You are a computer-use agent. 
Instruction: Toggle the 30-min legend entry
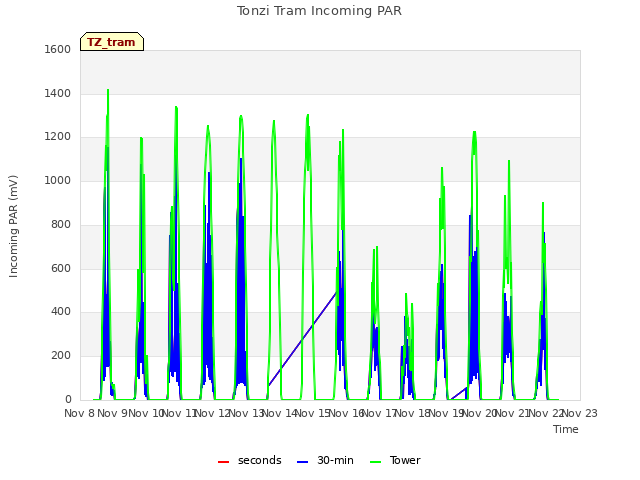[x=325, y=460]
